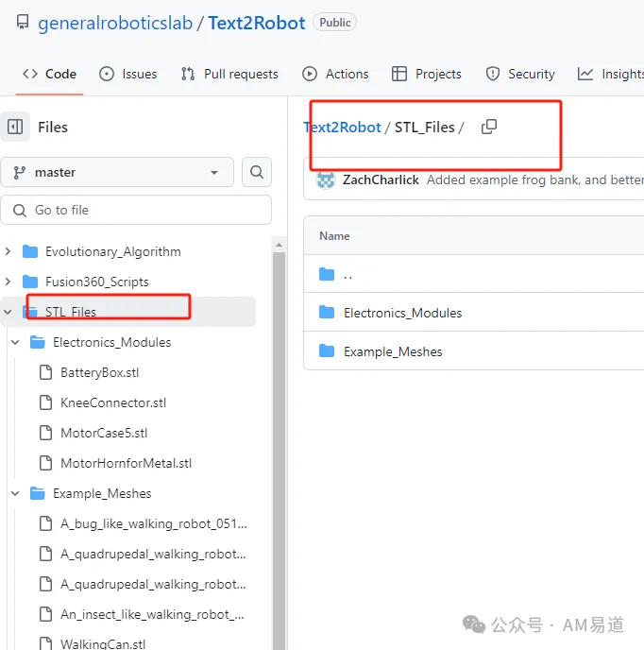The width and height of the screenshot is (644, 650).
Task: Open the Pull requests tab
Action: (x=229, y=74)
